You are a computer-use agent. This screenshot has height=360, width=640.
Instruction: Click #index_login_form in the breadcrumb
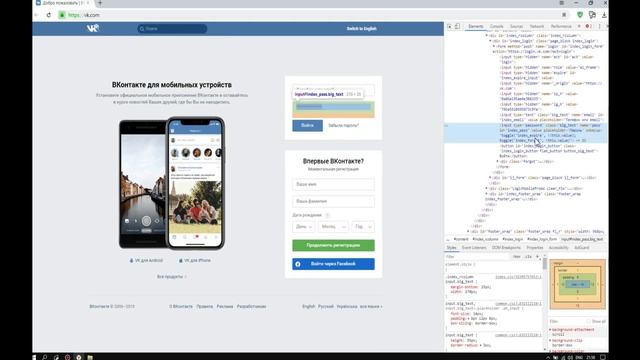pyautogui.click(x=542, y=240)
